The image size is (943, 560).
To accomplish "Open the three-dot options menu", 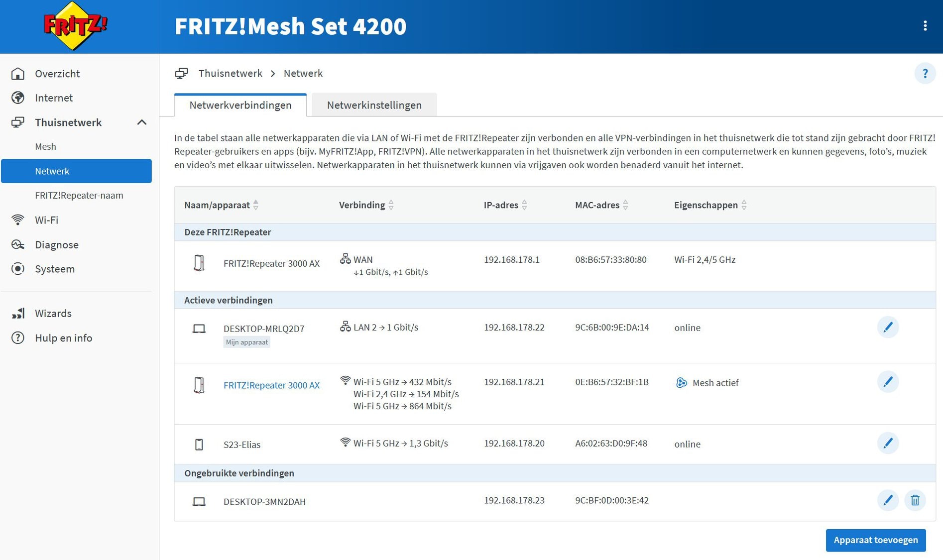I will (x=925, y=26).
